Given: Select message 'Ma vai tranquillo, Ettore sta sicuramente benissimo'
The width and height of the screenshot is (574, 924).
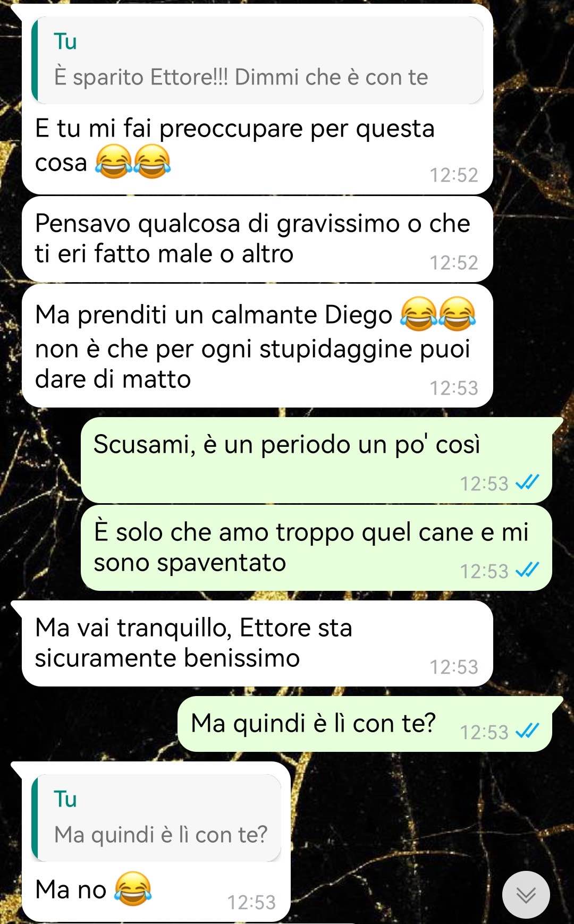Looking at the screenshot, I should [x=257, y=643].
